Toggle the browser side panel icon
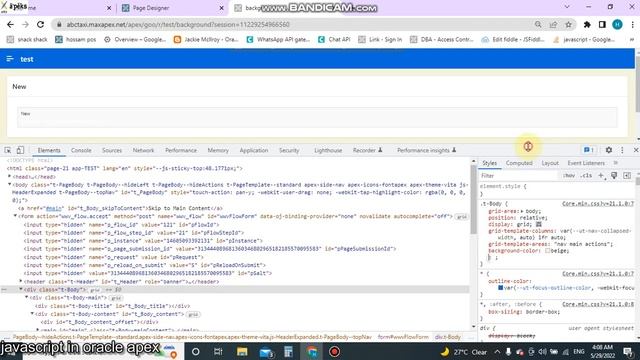This screenshot has height=360, width=640. click(602, 24)
